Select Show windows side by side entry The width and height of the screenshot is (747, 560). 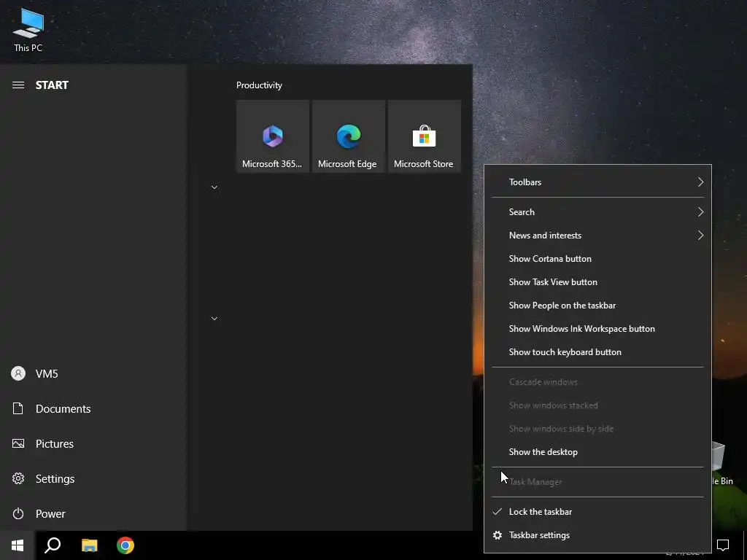tap(598, 429)
